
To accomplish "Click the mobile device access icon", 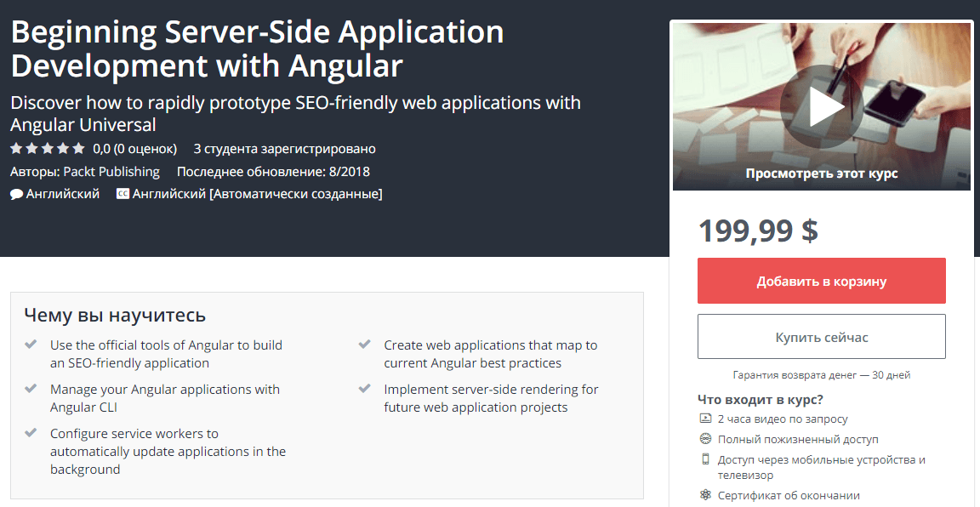I will 705,459.
